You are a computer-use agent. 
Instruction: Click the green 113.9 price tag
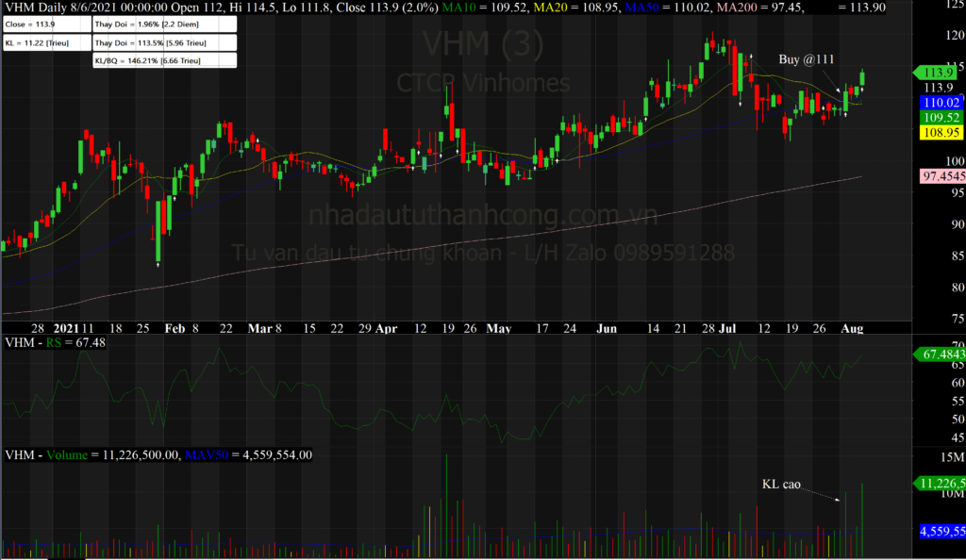point(939,73)
